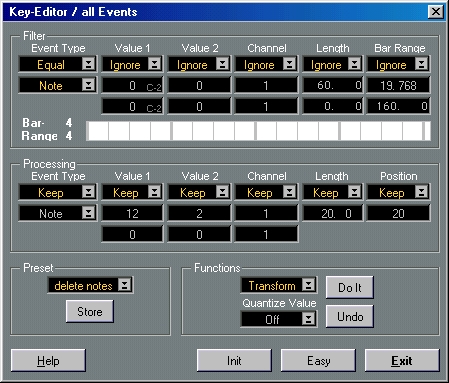Store the current preset
Viewport: 449px width, 383px height.
(90, 311)
